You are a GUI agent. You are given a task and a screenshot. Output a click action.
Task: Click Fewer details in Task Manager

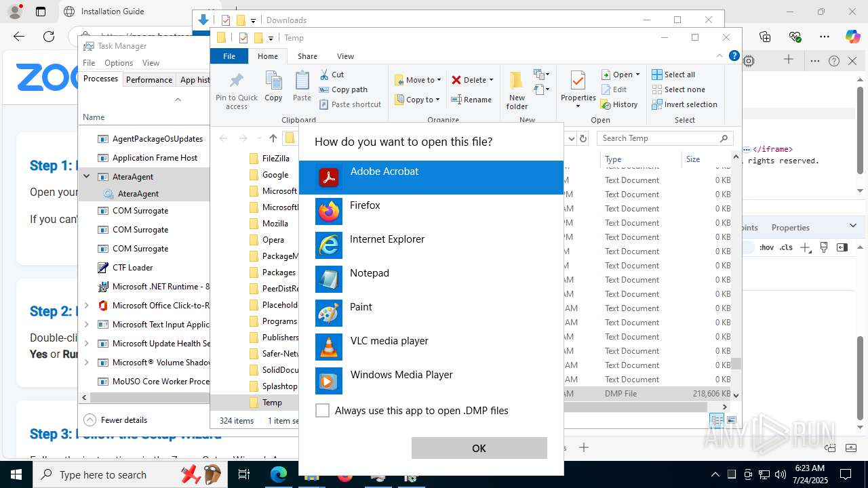[116, 420]
